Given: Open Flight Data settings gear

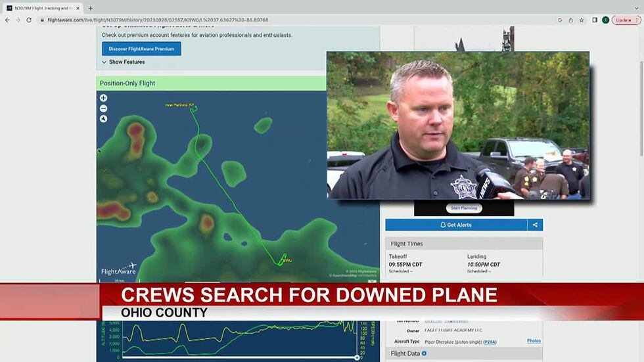Looking at the screenshot, I should pyautogui.click(x=424, y=353).
